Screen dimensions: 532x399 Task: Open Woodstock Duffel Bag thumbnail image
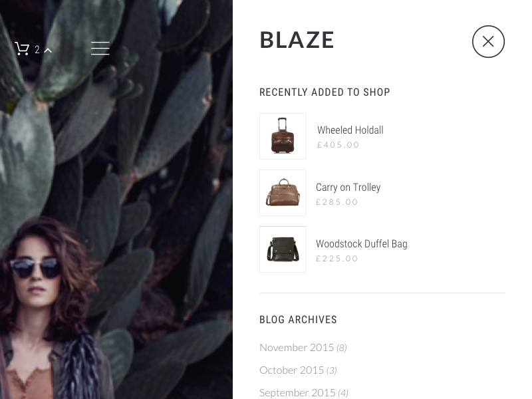[283, 249]
